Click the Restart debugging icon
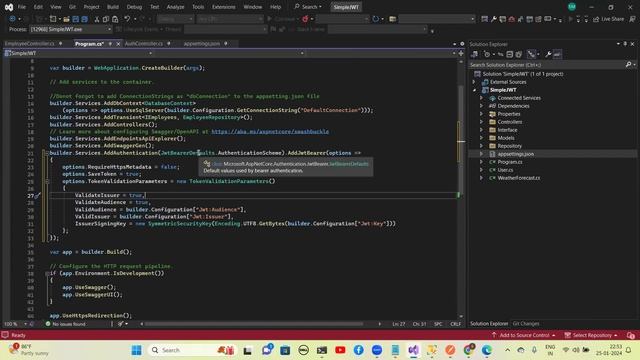The height and width of the screenshot is (360, 640). (376, 19)
